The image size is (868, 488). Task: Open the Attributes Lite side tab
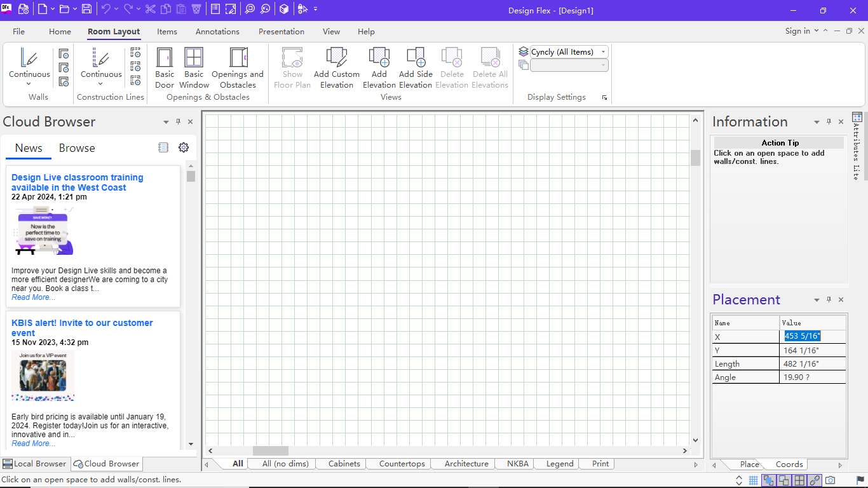857,146
